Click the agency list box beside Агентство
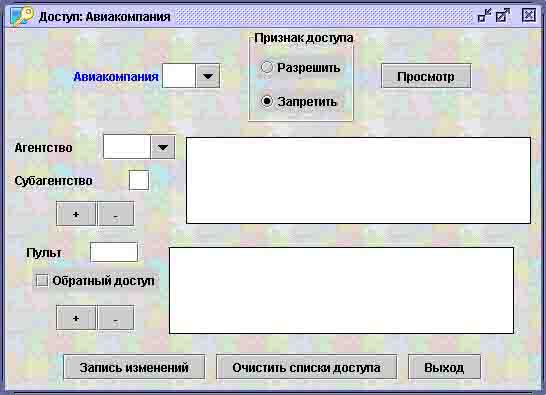This screenshot has width=546, height=395. pyautogui.click(x=358, y=180)
